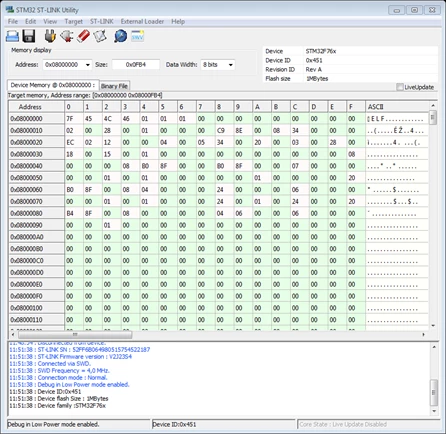Select address row 0x08000020
Screen dimensions: 446x434
click(36, 142)
